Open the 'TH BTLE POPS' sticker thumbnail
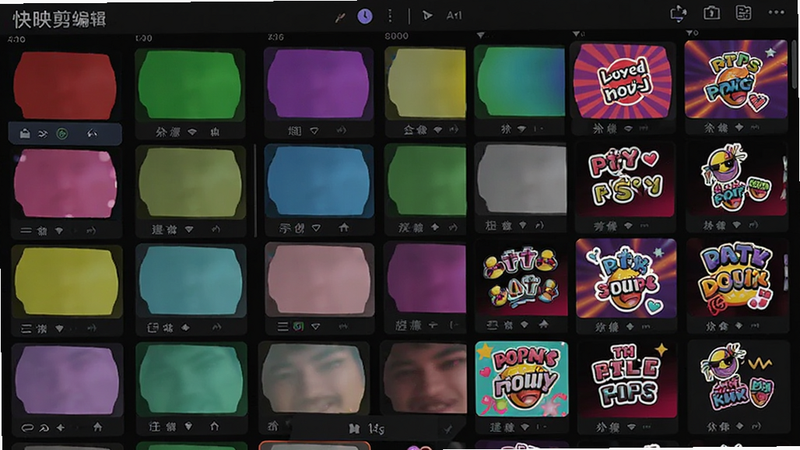This screenshot has width=800, height=450. pos(626,380)
